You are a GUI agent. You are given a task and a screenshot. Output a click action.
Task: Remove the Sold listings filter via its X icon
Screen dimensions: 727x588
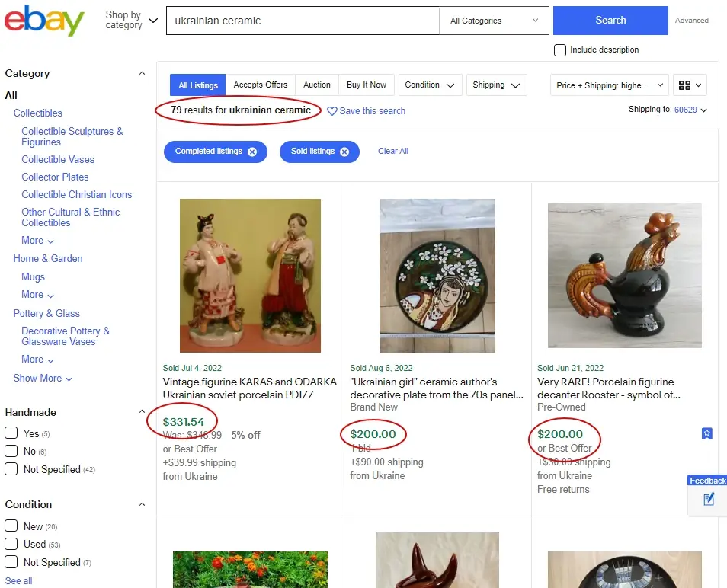click(x=344, y=152)
